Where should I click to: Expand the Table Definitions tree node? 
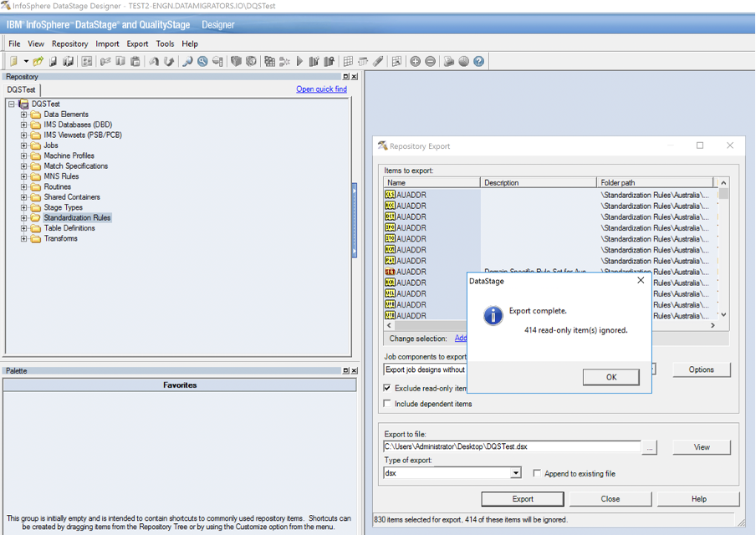pyautogui.click(x=24, y=228)
